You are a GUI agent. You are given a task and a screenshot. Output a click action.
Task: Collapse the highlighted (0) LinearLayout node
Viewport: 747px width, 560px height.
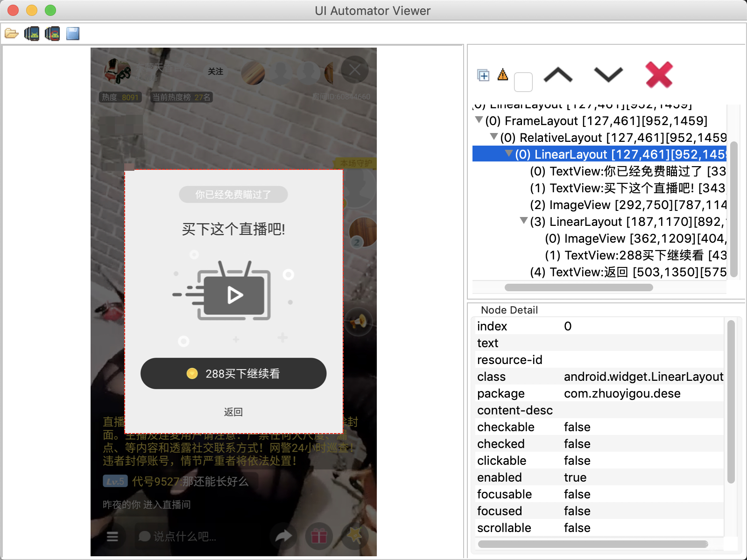[509, 154]
